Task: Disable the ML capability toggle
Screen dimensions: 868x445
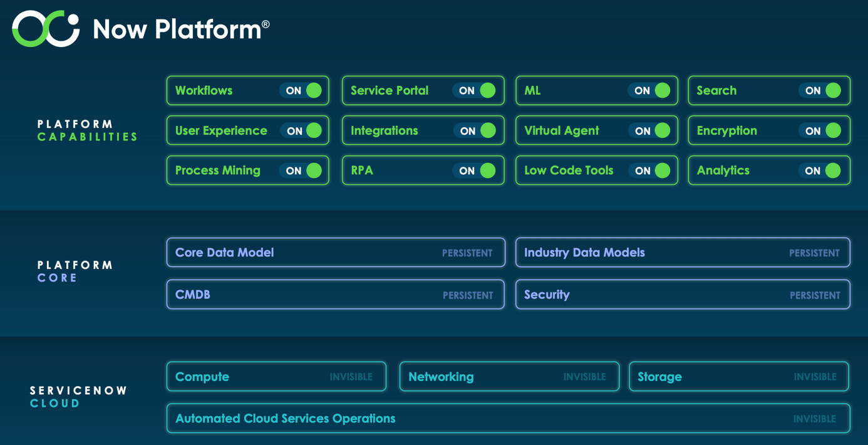Action: (x=651, y=90)
